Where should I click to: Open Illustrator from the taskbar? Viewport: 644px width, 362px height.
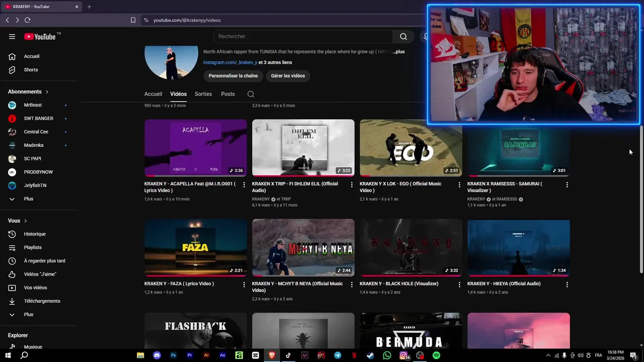[x=206, y=355]
